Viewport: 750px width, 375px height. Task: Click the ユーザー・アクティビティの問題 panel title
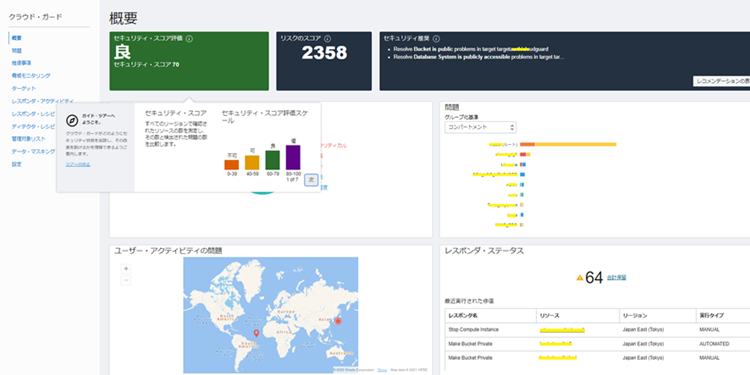pyautogui.click(x=167, y=251)
